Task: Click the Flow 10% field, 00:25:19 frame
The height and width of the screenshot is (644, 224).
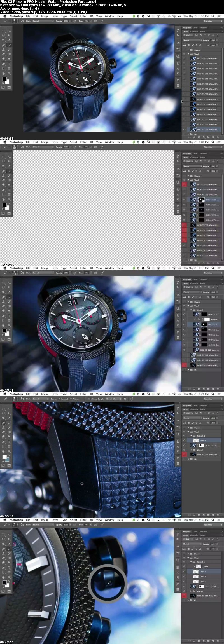Action: click(x=86, y=273)
